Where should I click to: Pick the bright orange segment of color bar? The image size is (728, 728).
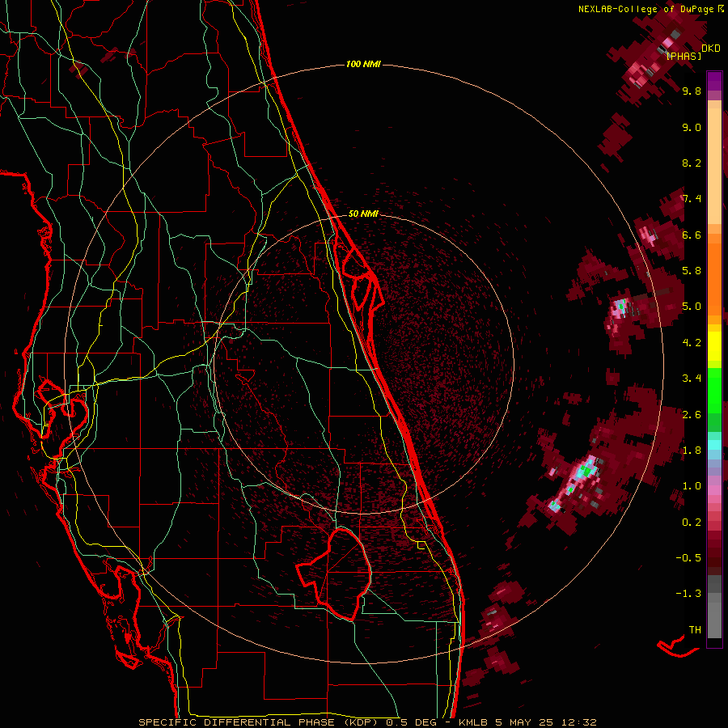pyautogui.click(x=714, y=278)
